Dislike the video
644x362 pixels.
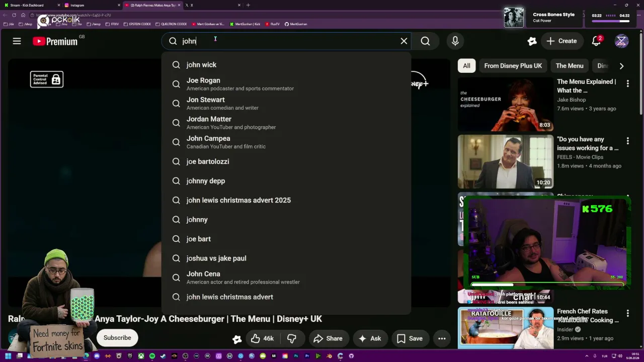[x=291, y=338]
